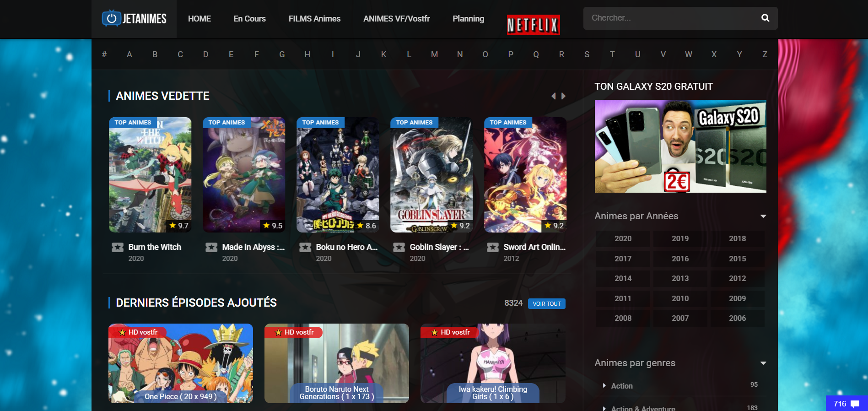Click the search magnifier icon
The height and width of the screenshot is (411, 868).
coord(765,18)
